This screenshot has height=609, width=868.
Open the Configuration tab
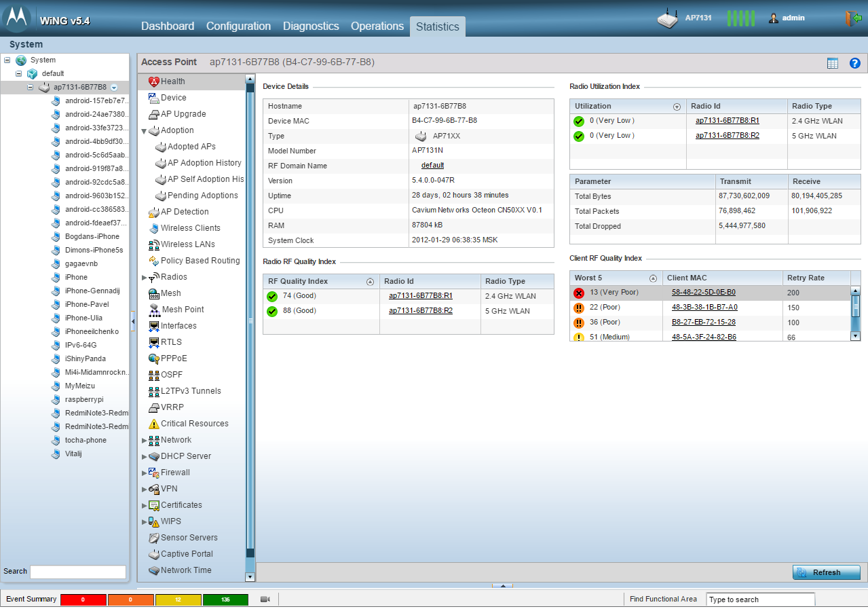(238, 26)
